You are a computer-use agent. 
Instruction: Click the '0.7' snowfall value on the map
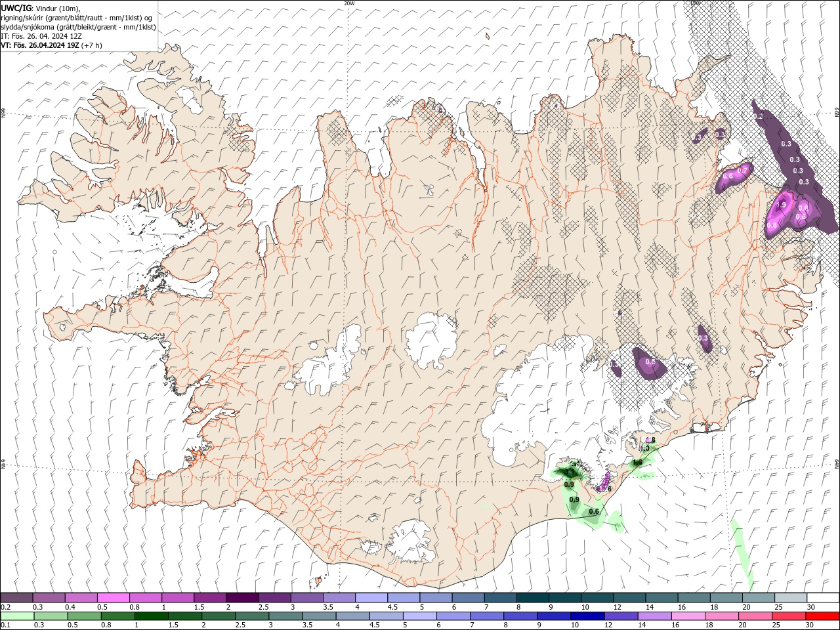point(743,170)
